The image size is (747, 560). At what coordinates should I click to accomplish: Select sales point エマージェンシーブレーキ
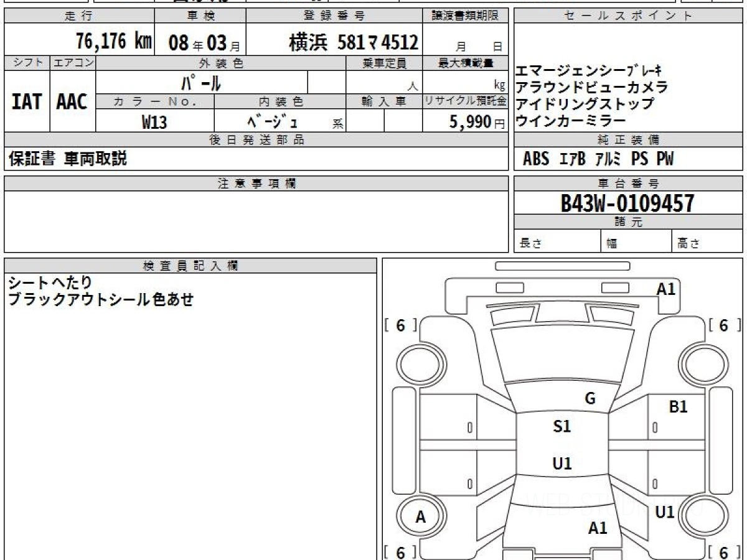point(589,71)
